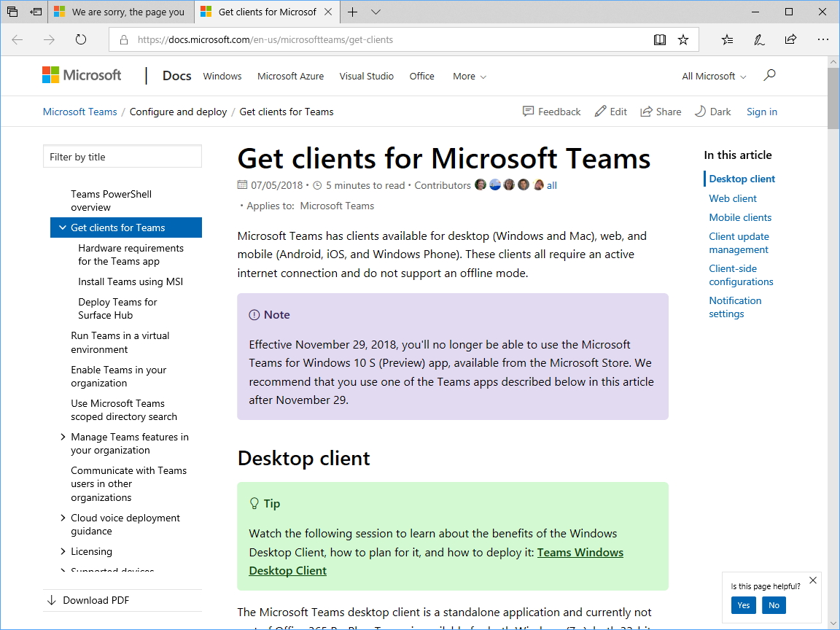
Task: Click the Docs search magnifier icon
Action: point(769,75)
